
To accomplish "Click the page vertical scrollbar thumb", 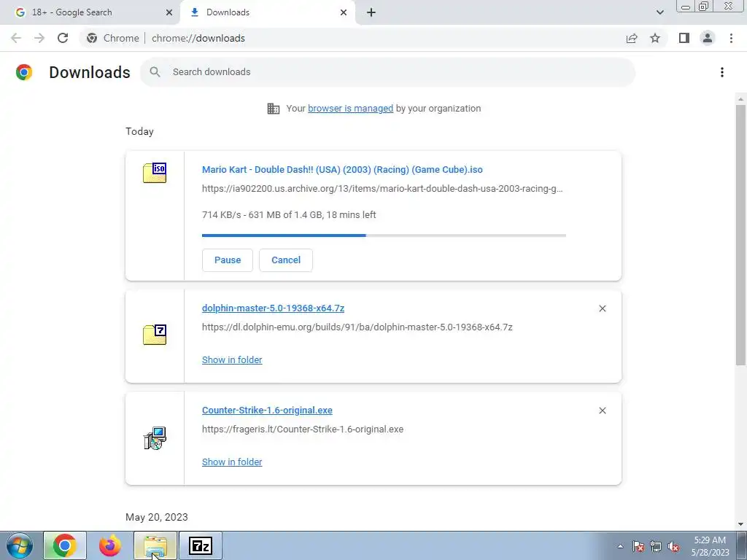I will pyautogui.click(x=740, y=236).
